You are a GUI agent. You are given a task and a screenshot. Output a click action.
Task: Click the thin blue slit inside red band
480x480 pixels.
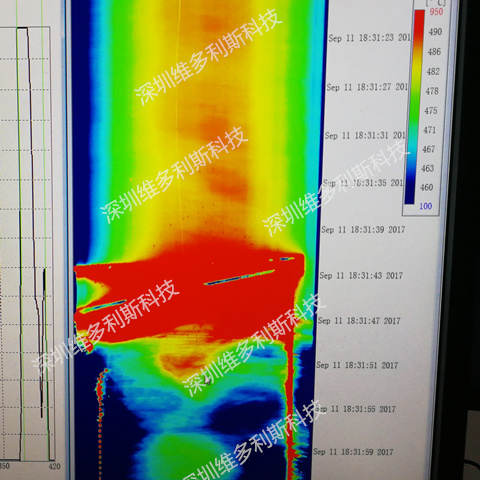coord(239,278)
